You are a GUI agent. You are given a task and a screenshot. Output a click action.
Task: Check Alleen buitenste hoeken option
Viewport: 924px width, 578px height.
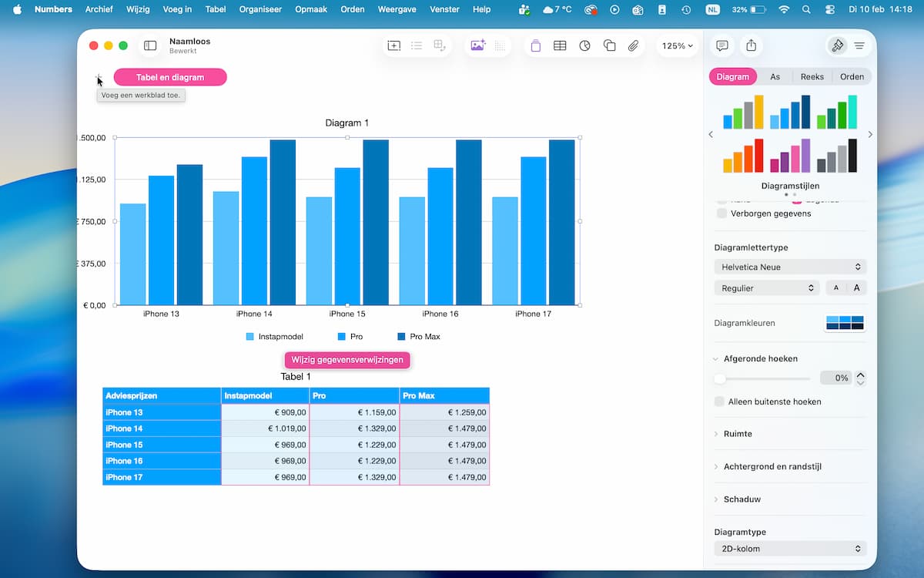[720, 402]
